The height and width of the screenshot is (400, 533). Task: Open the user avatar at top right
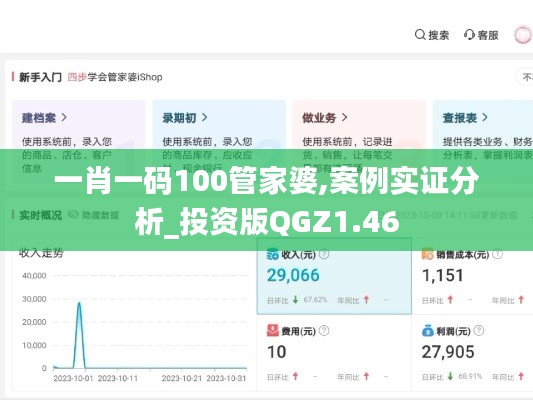tap(523, 35)
